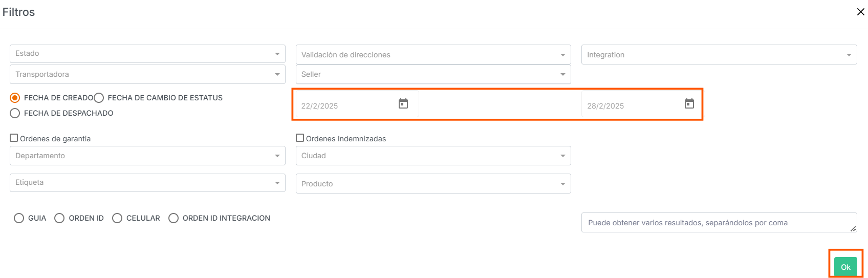Focus the multi-result search text area
The image size is (868, 278).
click(719, 223)
